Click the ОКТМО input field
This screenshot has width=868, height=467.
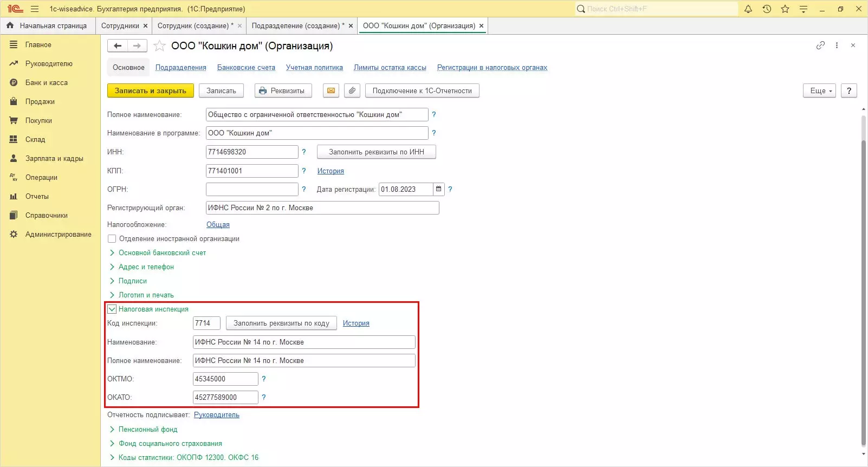coord(225,379)
